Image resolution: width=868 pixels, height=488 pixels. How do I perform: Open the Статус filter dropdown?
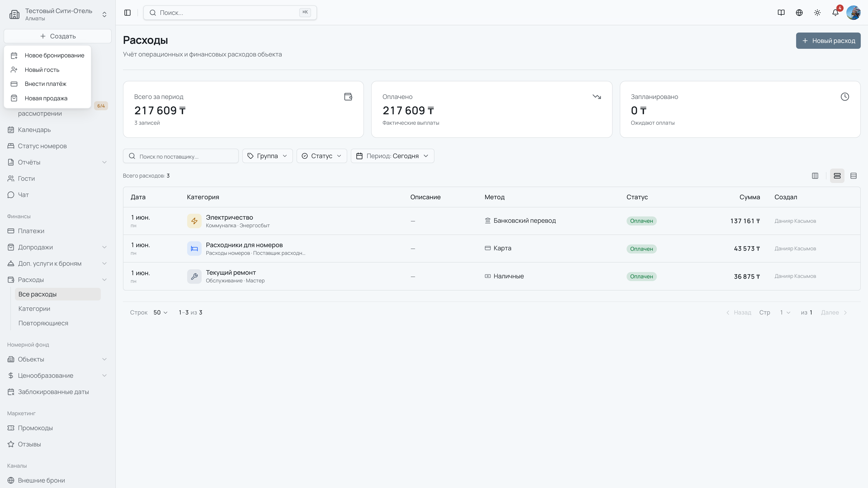coord(322,156)
